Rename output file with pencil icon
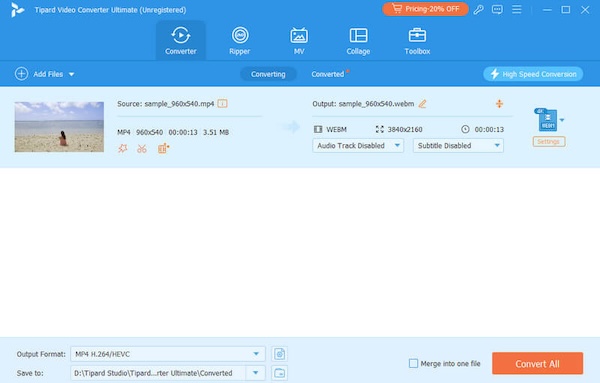The image size is (600, 383). (x=422, y=104)
